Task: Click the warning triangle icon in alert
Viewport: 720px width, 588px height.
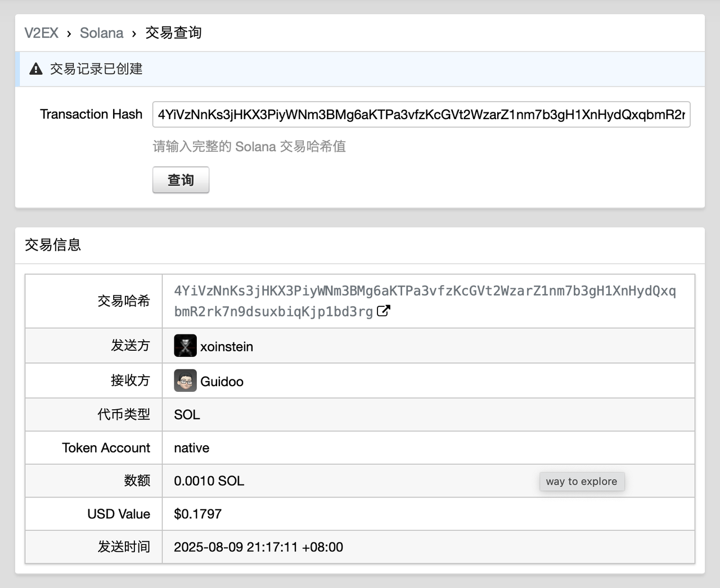Action: point(36,69)
